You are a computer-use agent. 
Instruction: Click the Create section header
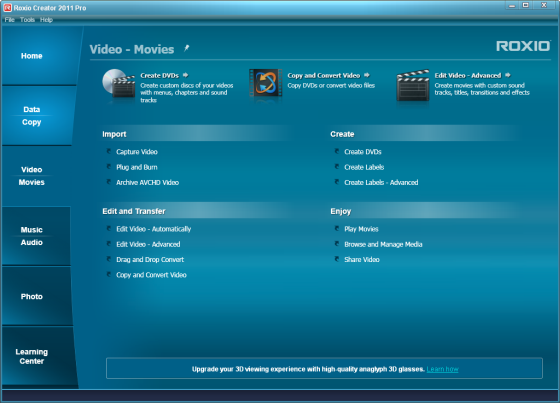pos(342,134)
